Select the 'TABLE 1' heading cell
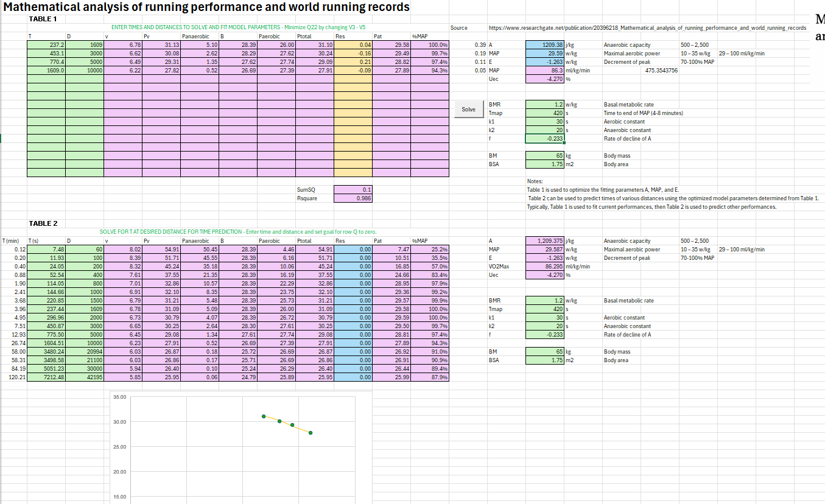The image size is (825, 504). [43, 19]
